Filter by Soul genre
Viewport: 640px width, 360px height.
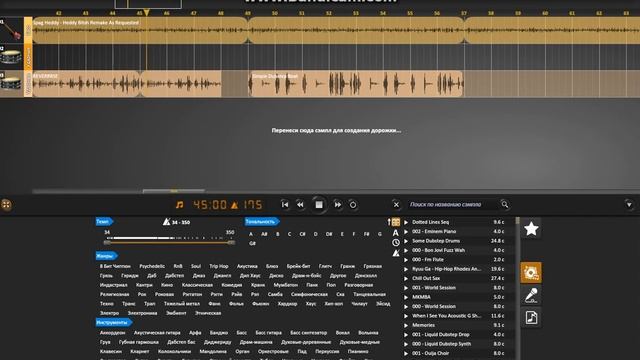click(x=196, y=266)
